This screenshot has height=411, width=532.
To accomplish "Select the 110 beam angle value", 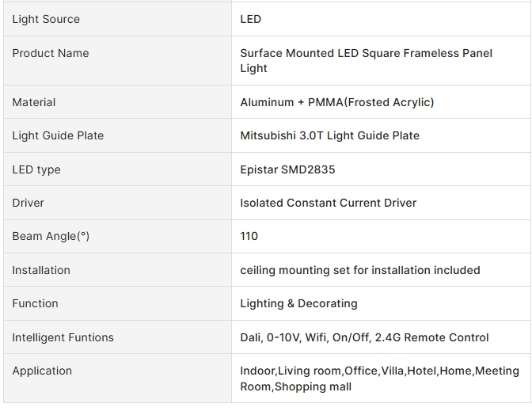I will pyautogui.click(x=249, y=236).
